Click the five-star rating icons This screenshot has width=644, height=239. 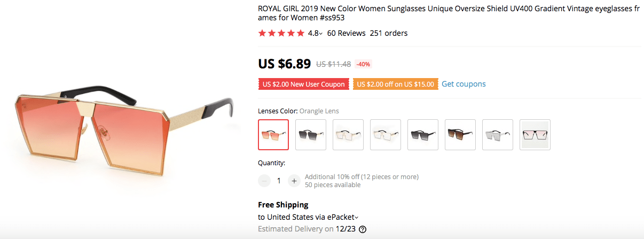point(281,33)
